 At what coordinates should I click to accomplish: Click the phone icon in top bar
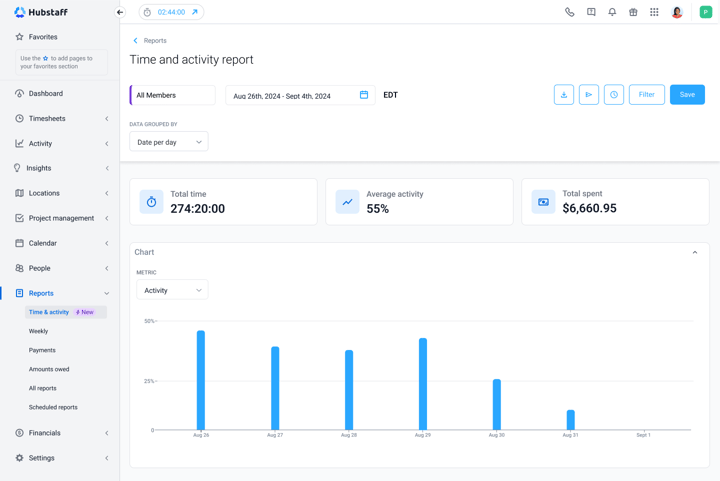coord(569,12)
